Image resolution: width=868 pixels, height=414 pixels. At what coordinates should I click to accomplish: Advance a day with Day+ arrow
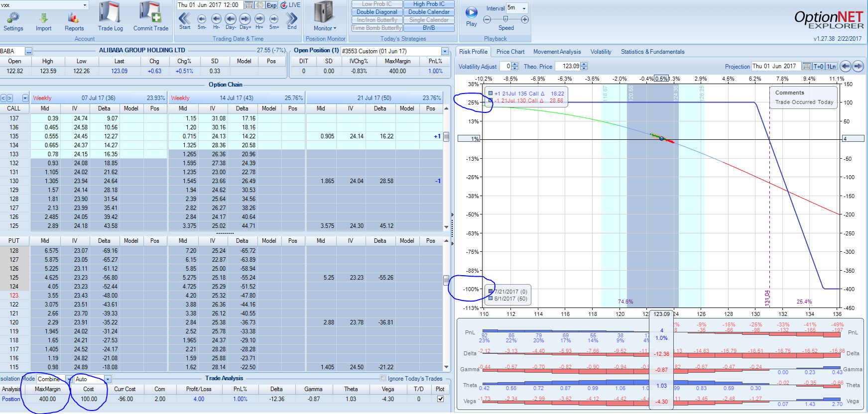pos(245,19)
